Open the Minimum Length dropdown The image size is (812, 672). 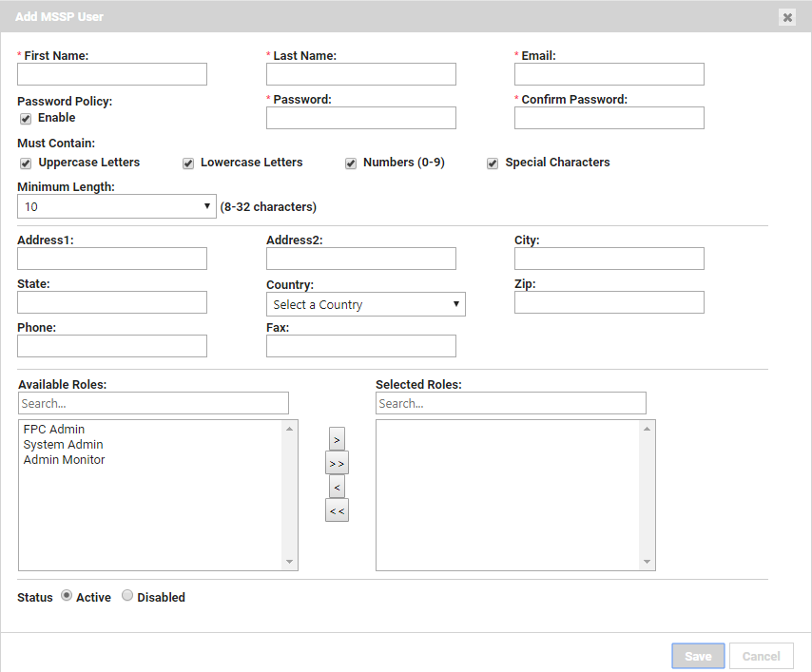pyautogui.click(x=116, y=206)
